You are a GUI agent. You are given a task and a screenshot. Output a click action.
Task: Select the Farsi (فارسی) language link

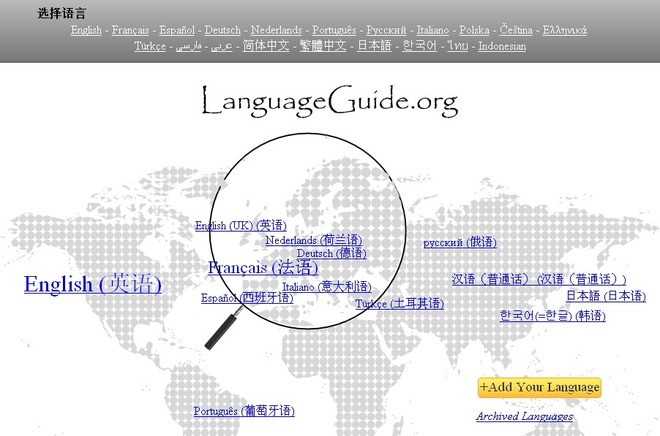point(188,46)
